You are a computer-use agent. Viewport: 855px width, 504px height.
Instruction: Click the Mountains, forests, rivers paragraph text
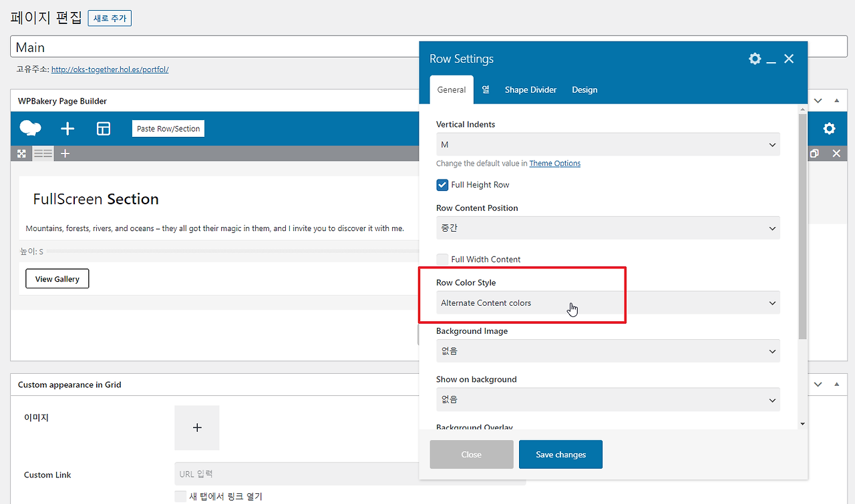[x=215, y=228]
